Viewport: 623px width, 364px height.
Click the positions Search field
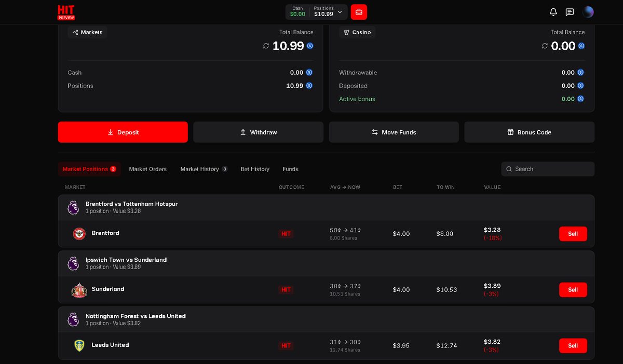pos(548,169)
